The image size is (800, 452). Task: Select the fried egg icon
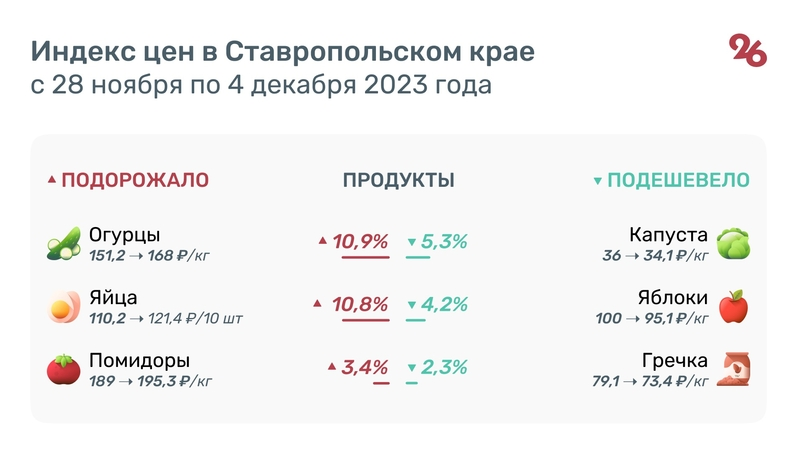pos(63,307)
